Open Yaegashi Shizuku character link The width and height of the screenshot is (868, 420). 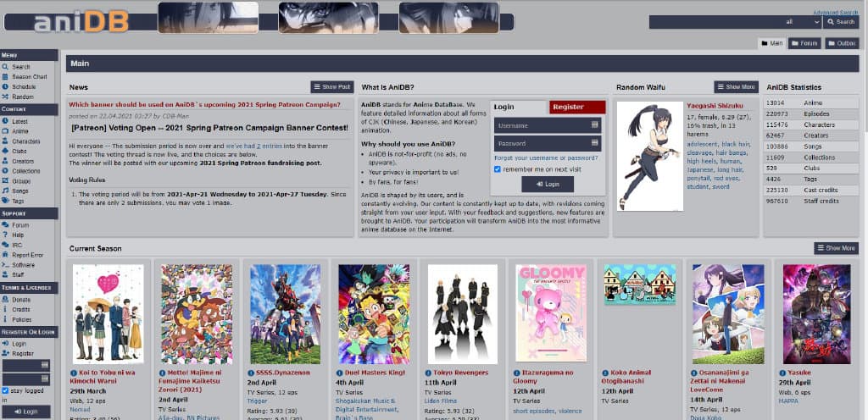[715, 105]
